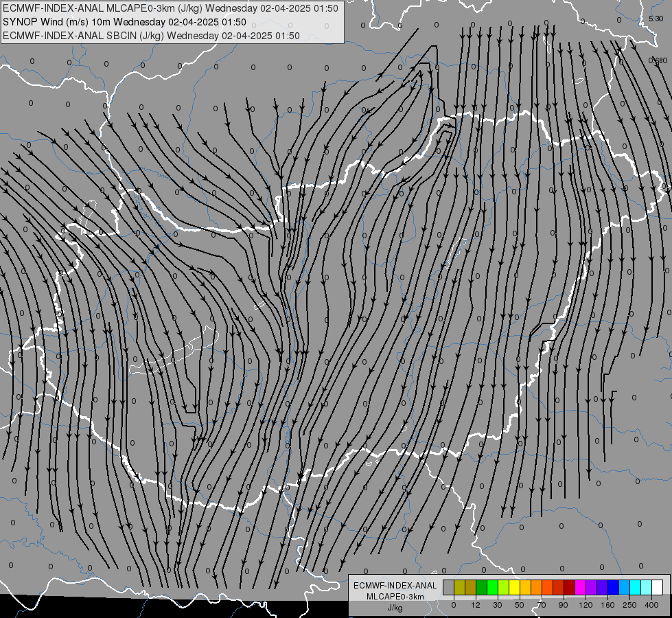Screen dimensions: 672x618
Task: Click the legend tick label 50
Action: [x=520, y=605]
